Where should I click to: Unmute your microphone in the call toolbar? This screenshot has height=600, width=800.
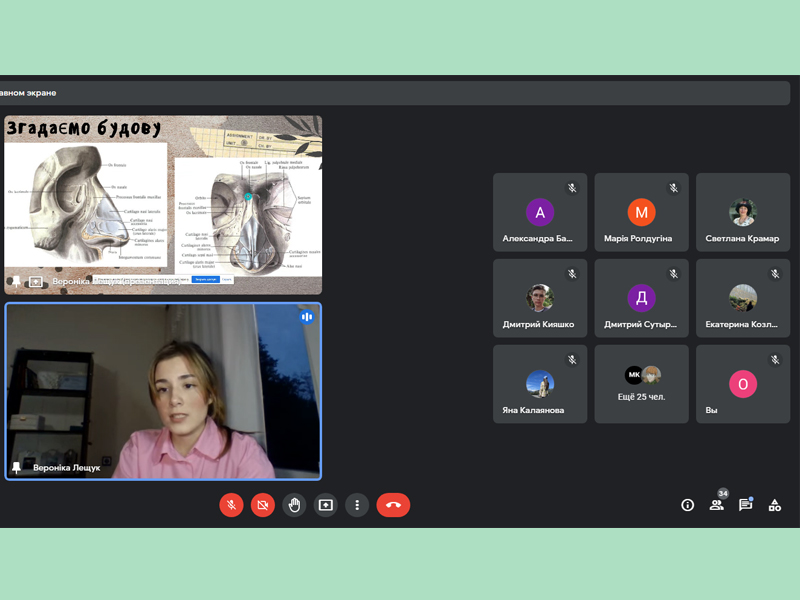[x=231, y=505]
